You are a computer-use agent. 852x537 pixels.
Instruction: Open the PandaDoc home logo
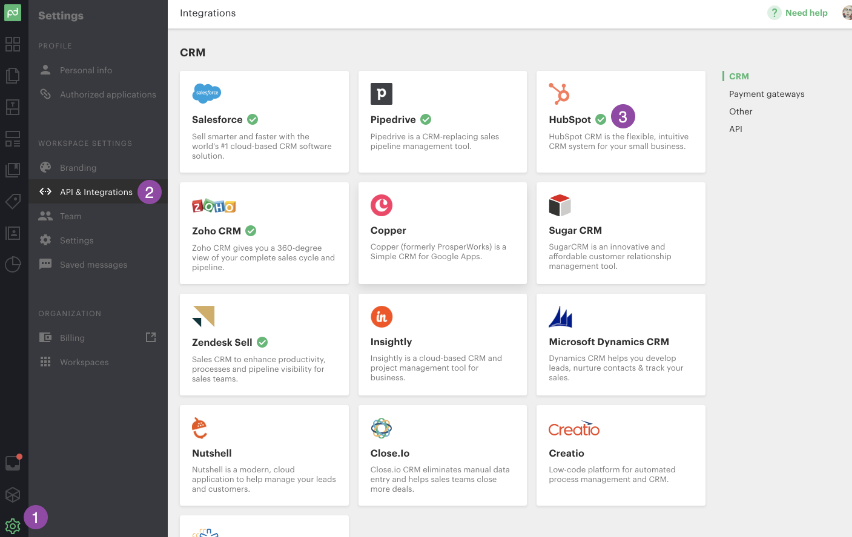click(x=12, y=12)
